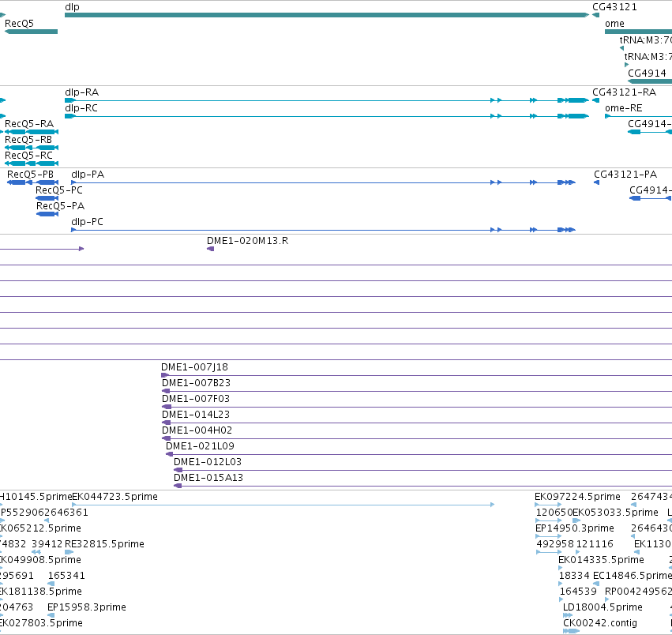The width and height of the screenshot is (672, 635).
Task: Click the CG4914 gene label
Action: (x=647, y=73)
